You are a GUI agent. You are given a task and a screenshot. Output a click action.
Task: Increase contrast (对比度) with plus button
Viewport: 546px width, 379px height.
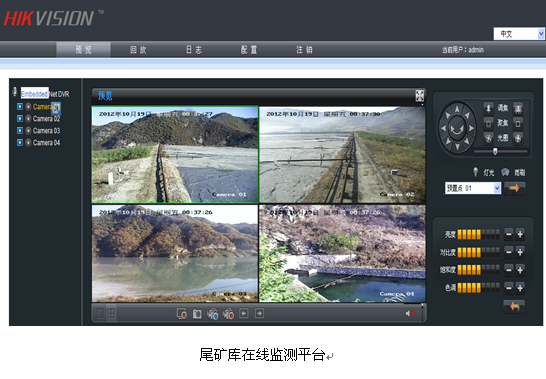click(520, 252)
